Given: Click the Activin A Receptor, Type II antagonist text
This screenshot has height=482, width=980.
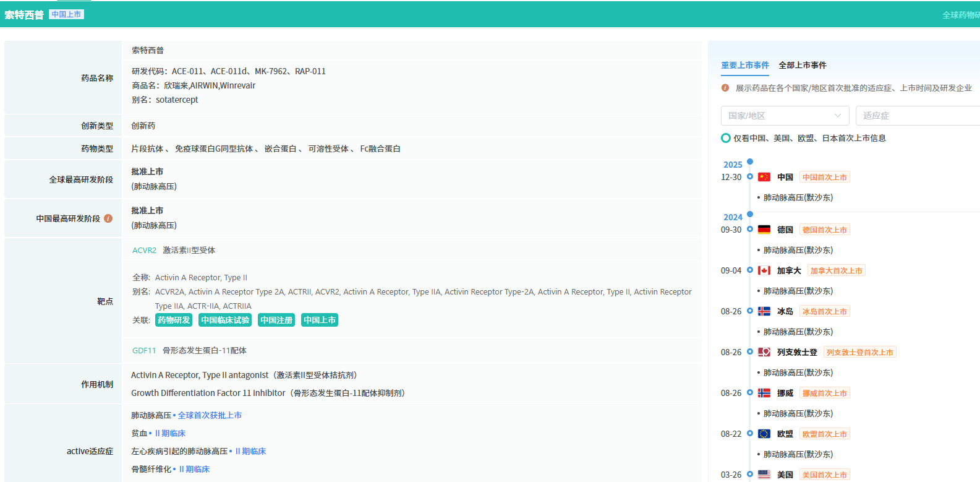Looking at the screenshot, I should point(200,375).
